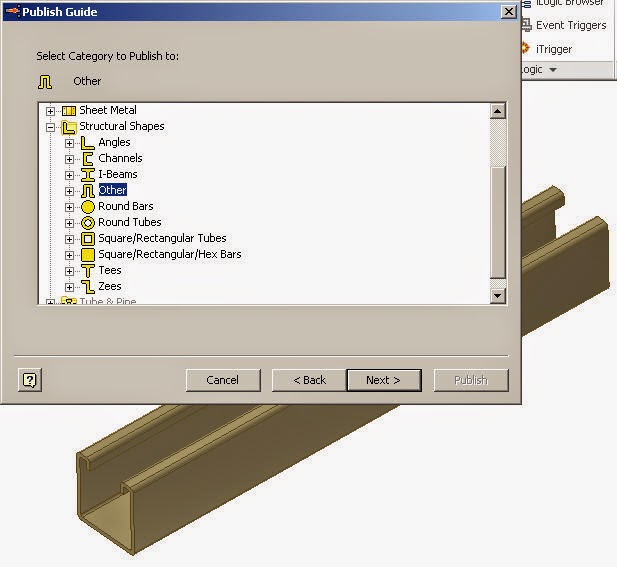Expand the Square/Rectangular Tubes node
The image size is (617, 567).
tap(70, 239)
